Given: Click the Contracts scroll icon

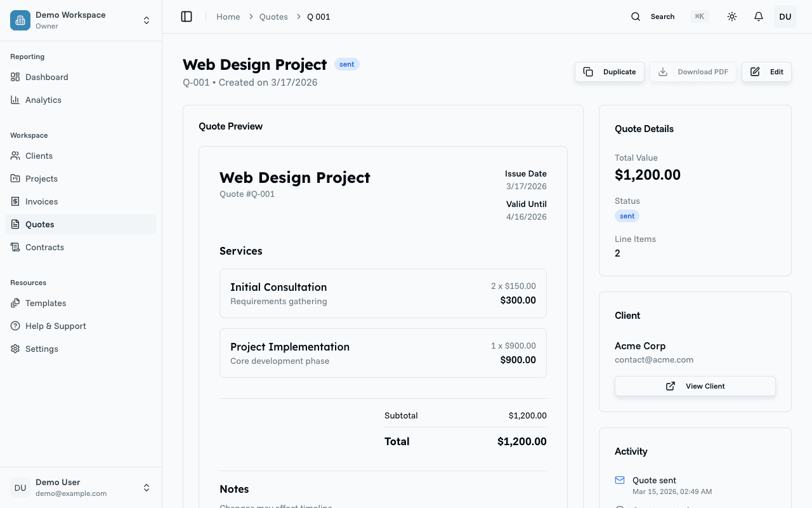Looking at the screenshot, I should 15,247.
